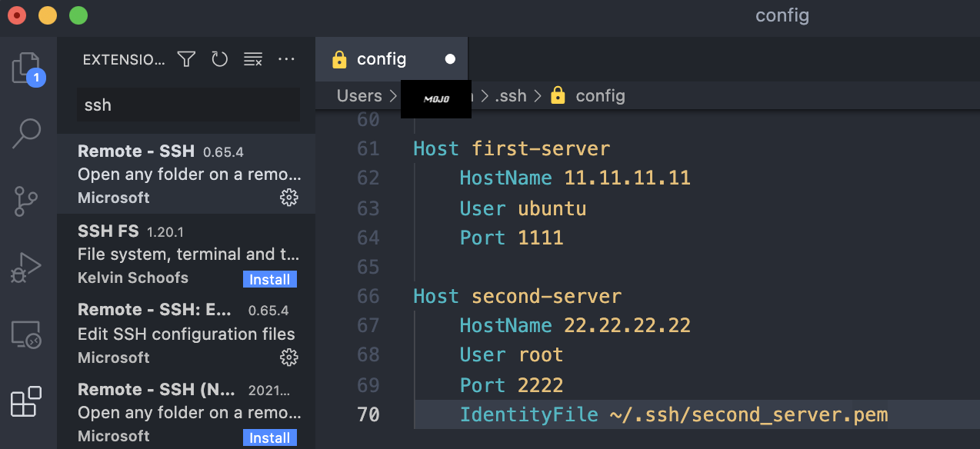Screen dimensions: 980x449
Task: Click the text 'User ubuntu'
Action: [x=523, y=208]
